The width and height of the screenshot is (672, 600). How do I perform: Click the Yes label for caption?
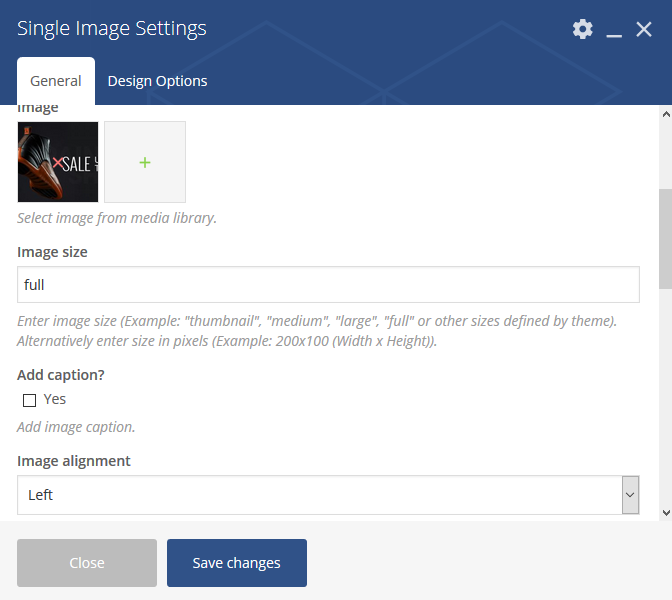54,399
